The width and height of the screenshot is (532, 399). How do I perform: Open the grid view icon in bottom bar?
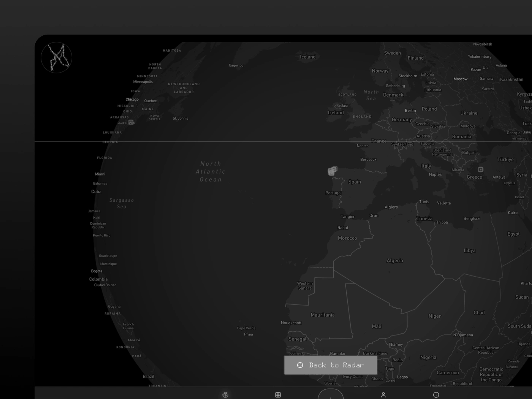278,395
